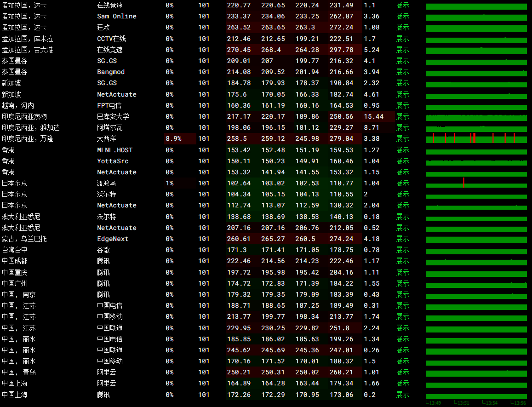Open the graph for 孟加拉国库米拉 CCTV在线
Image resolution: width=532 pixels, height=407 pixels.
coord(476,40)
